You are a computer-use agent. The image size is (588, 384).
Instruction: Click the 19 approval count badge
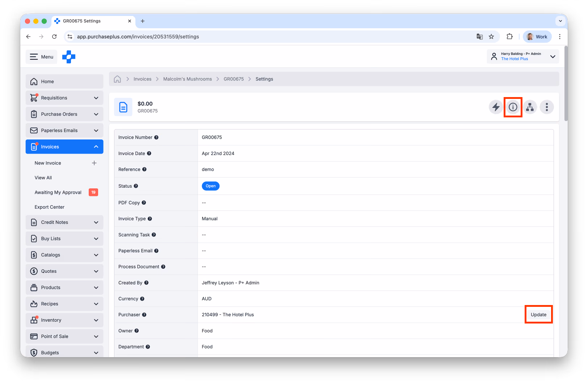pos(93,192)
